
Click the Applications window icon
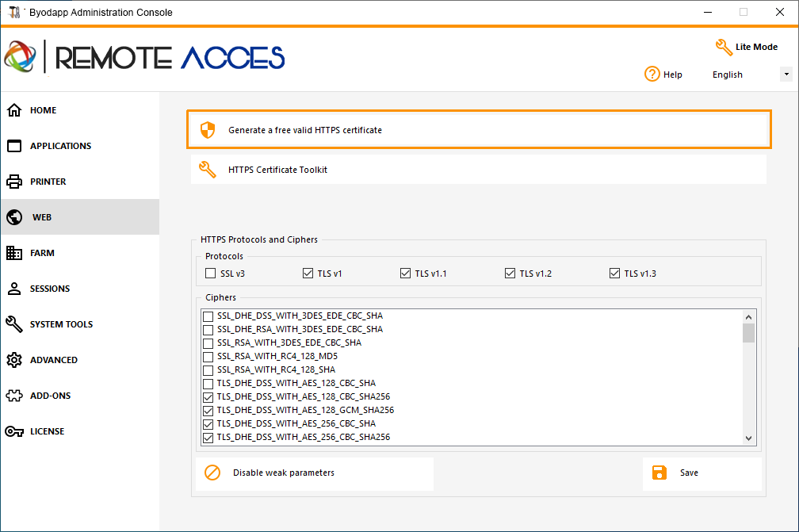click(x=14, y=146)
